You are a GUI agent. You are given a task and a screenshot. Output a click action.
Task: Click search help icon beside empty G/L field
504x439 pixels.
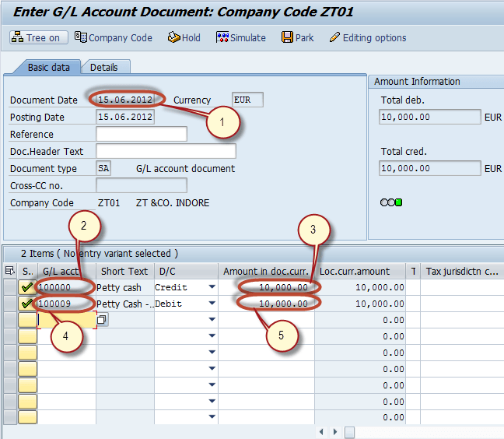pyautogui.click(x=102, y=320)
